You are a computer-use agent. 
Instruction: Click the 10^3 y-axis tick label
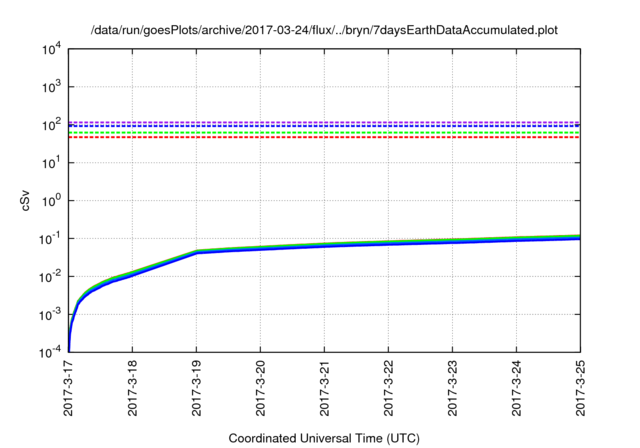click(x=52, y=87)
